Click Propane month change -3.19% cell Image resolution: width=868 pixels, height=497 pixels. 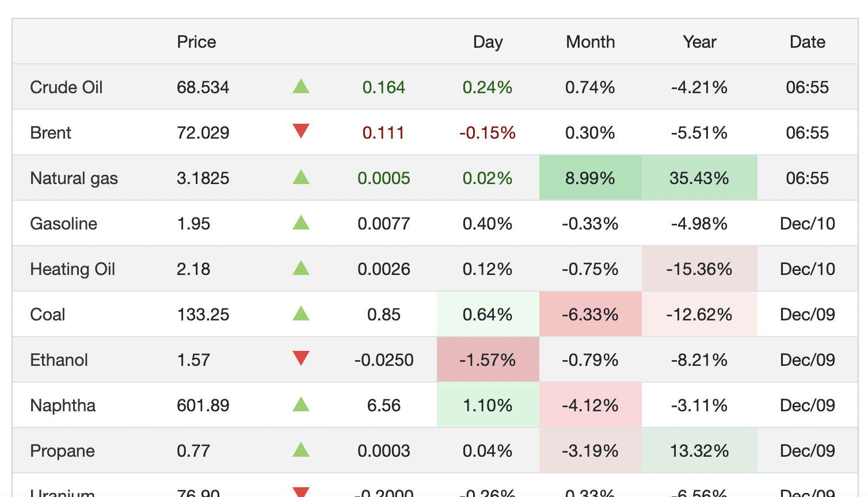(591, 451)
